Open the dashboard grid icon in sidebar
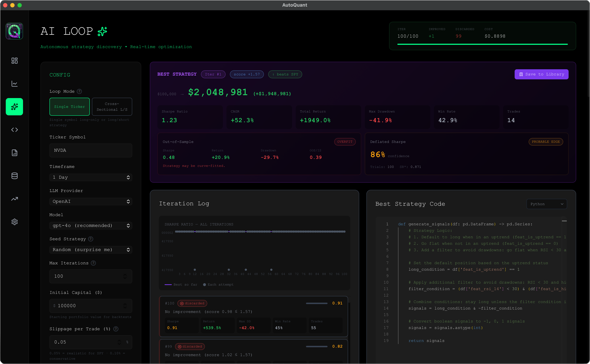590x364 pixels. [x=14, y=60]
